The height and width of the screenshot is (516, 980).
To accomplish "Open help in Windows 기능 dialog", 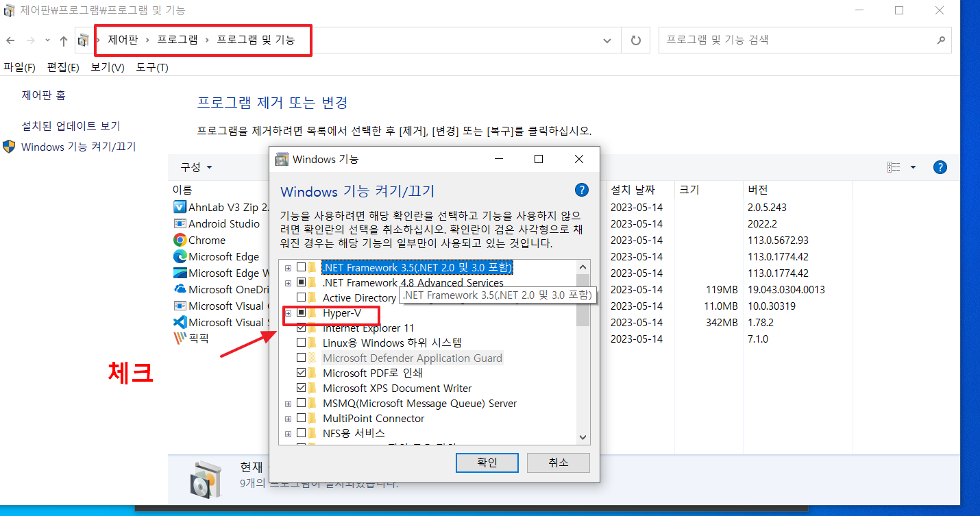I will [581, 191].
